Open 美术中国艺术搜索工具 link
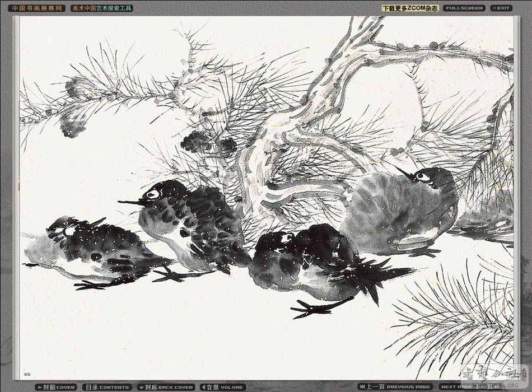532x392 pixels. coord(102,8)
